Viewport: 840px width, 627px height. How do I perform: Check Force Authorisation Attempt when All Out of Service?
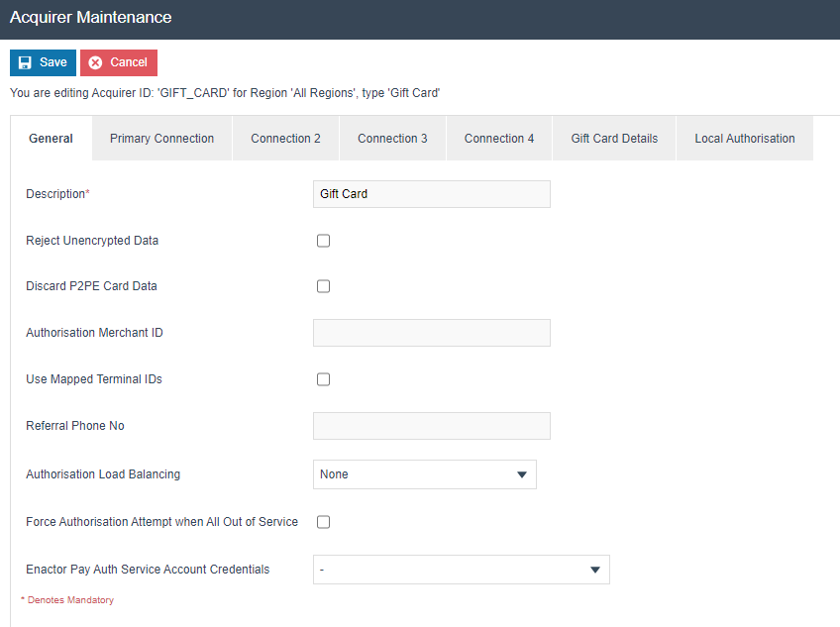pos(323,522)
